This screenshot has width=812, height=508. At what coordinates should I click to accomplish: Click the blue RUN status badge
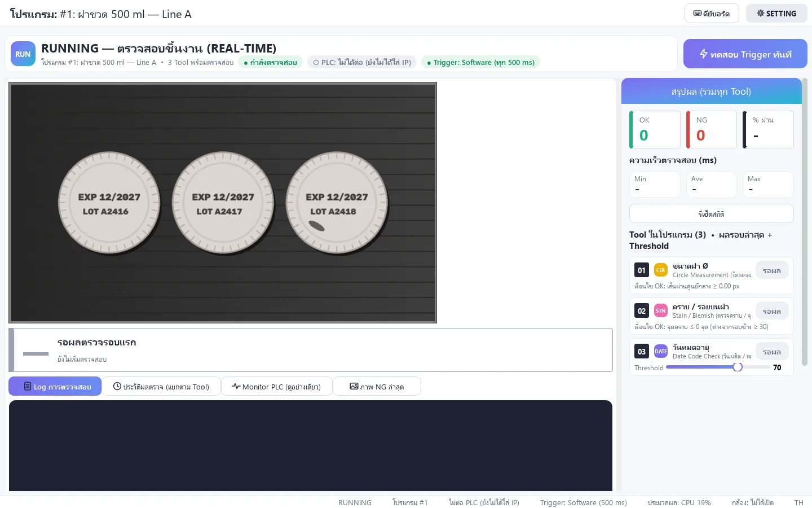point(23,54)
